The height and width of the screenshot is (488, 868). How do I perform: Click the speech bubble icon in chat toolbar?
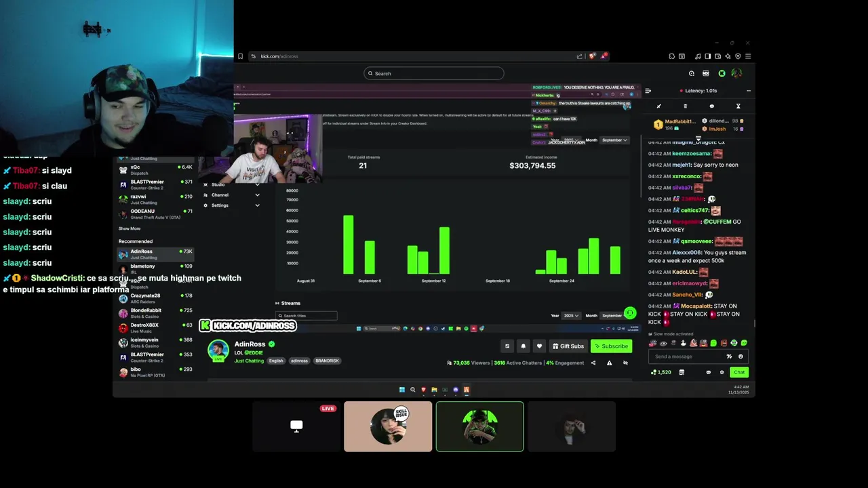(711, 106)
